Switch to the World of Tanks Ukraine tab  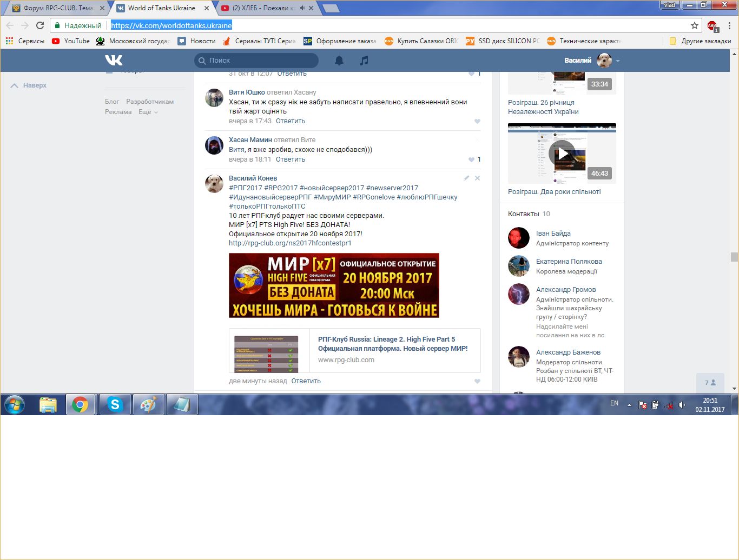161,8
